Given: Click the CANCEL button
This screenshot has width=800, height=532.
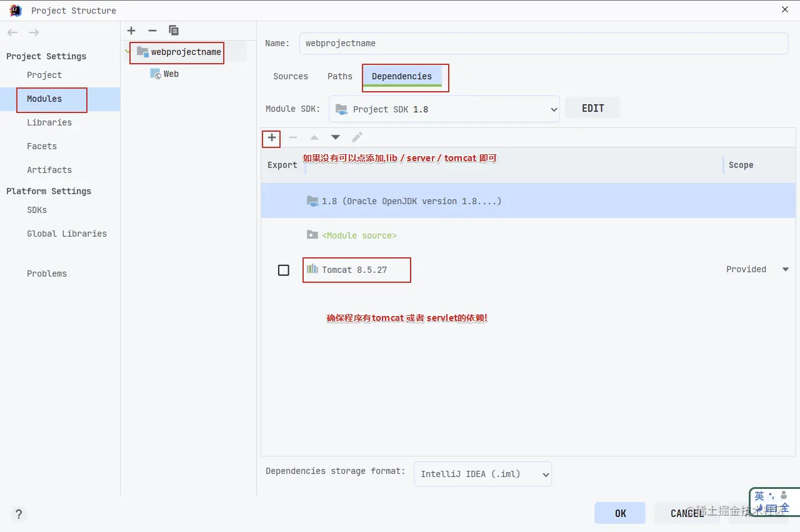Looking at the screenshot, I should pos(687,513).
